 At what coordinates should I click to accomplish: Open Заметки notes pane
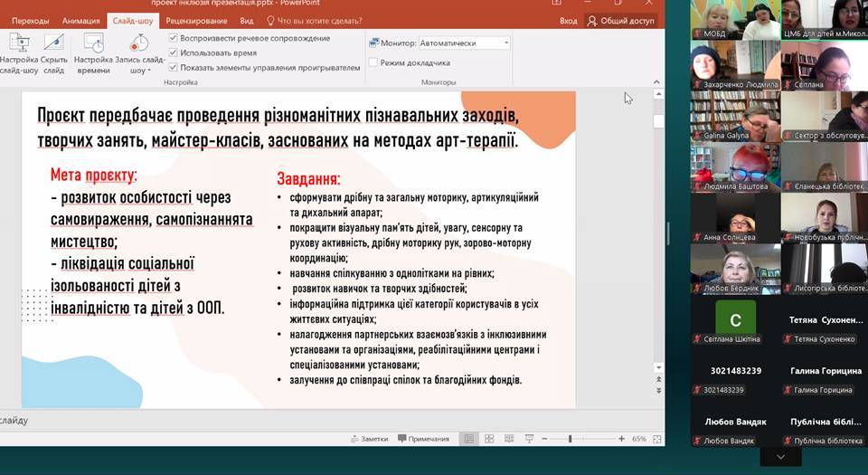coord(369,439)
